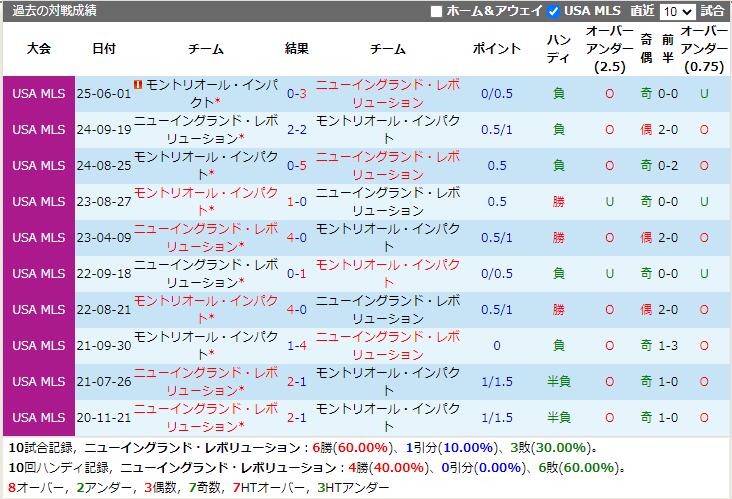Viewport: 732px width, 499px height.
Task: Select away team ニューイングランド in 25-06-01 row
Action: coord(387,93)
